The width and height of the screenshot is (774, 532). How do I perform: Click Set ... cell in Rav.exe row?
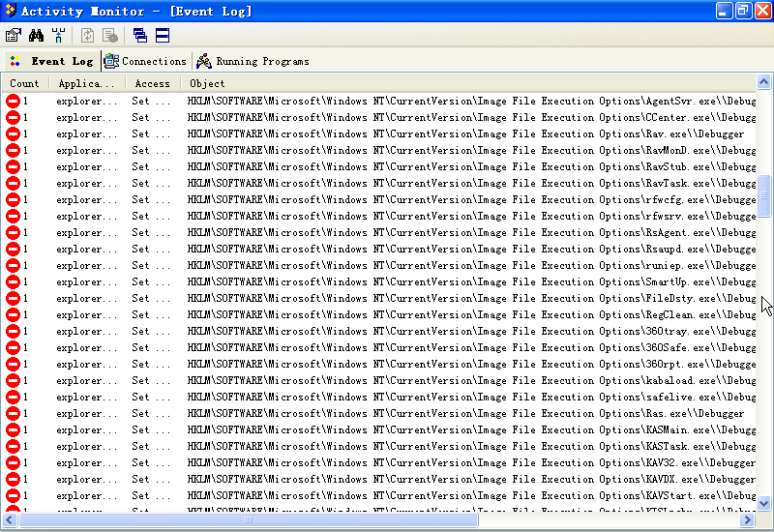click(x=151, y=133)
